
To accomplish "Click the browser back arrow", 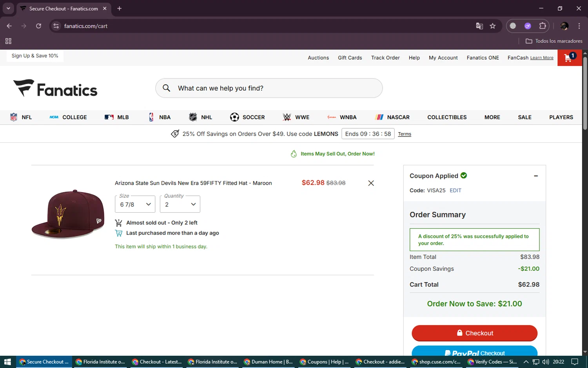I will 9,26.
